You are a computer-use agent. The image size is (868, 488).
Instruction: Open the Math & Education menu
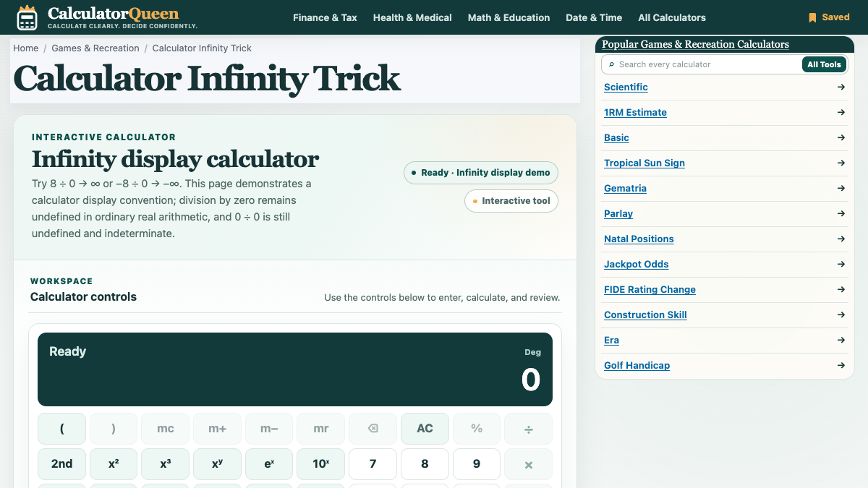(509, 17)
